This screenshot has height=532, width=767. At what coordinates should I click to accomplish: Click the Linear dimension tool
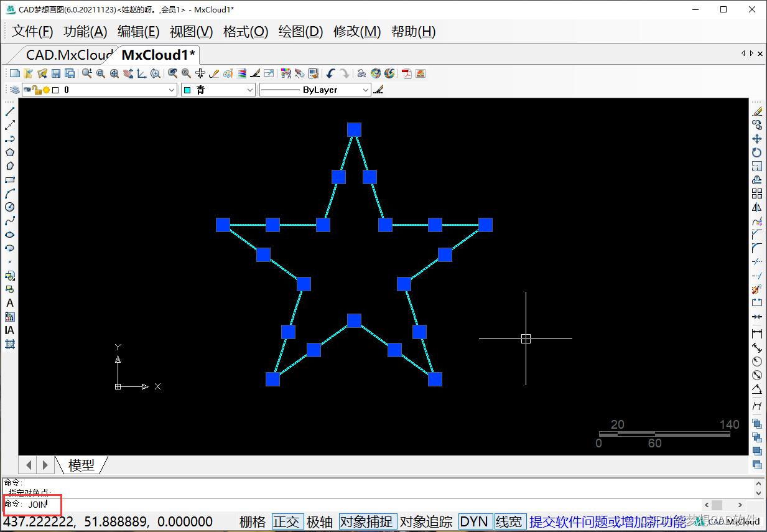[x=757, y=334]
